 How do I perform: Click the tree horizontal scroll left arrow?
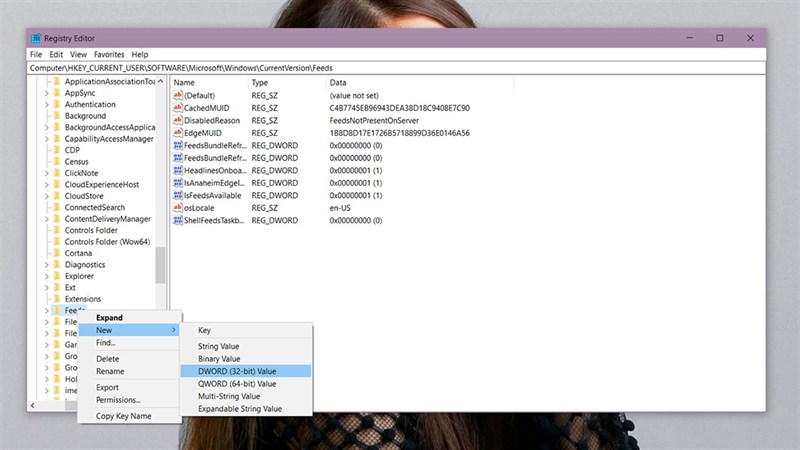(x=33, y=406)
